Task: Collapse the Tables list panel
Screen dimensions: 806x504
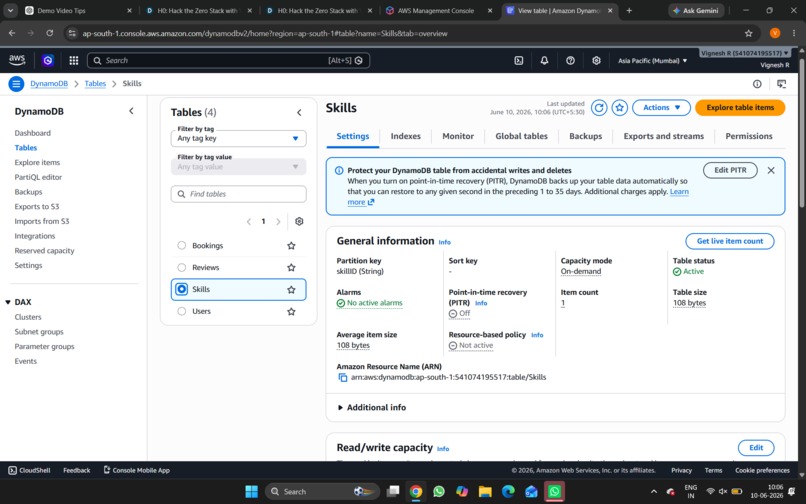Action: pyautogui.click(x=299, y=113)
